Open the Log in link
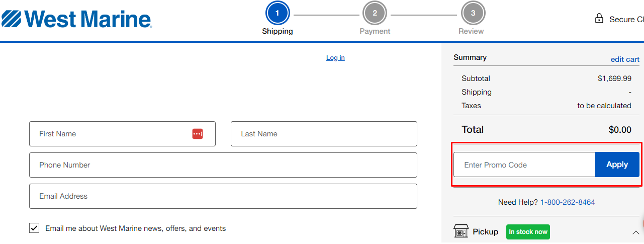Screen dimensions: 644x244 [x=335, y=58]
